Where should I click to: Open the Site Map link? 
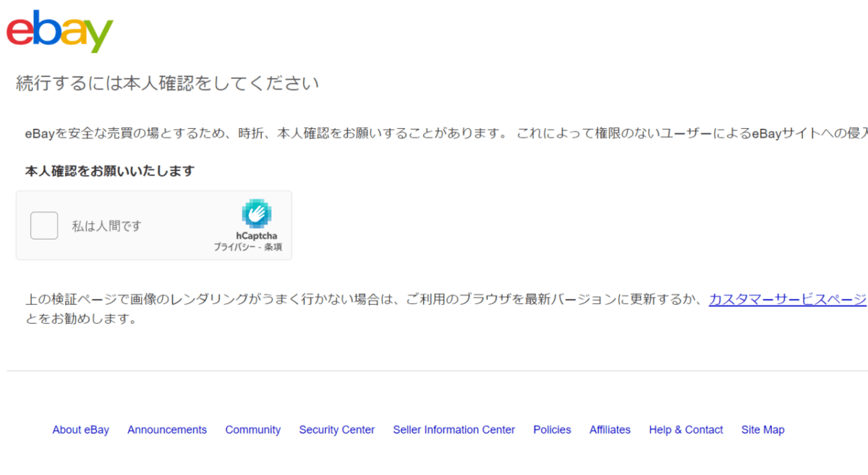pyautogui.click(x=762, y=429)
